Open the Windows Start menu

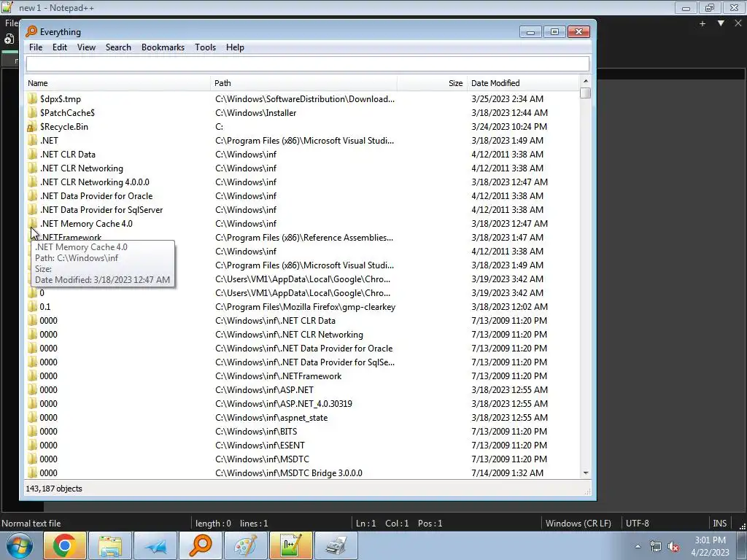click(19, 545)
